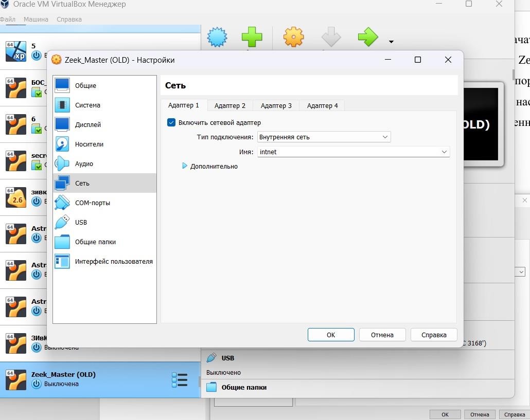Select the Сеть network category

(104, 183)
